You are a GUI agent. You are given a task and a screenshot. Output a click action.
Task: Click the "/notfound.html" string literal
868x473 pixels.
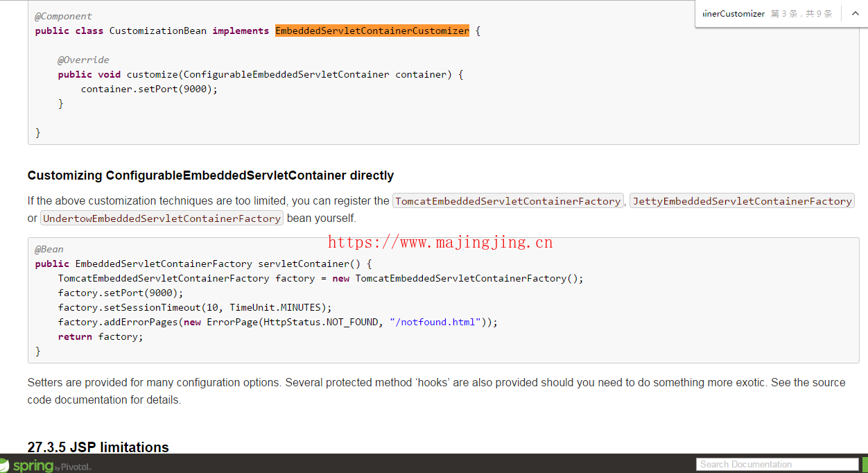point(435,322)
